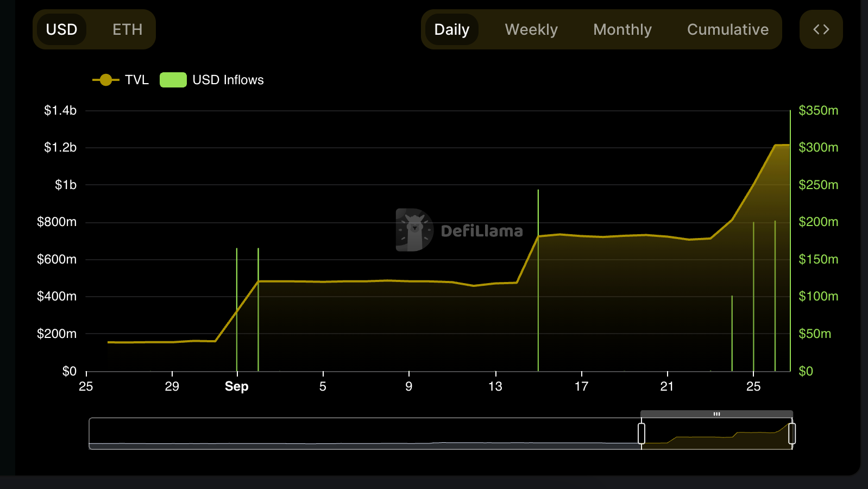The image size is (868, 489).
Task: Click the $350m right axis label
Action: coord(818,110)
